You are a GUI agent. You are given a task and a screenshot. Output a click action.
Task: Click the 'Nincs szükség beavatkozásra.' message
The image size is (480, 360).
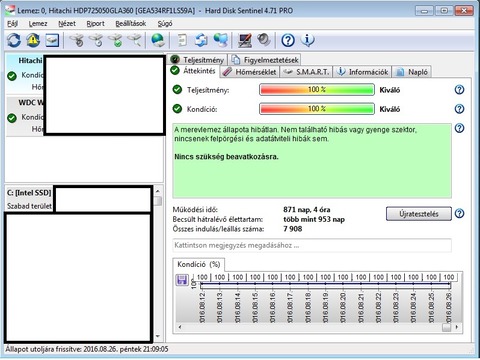(226, 157)
